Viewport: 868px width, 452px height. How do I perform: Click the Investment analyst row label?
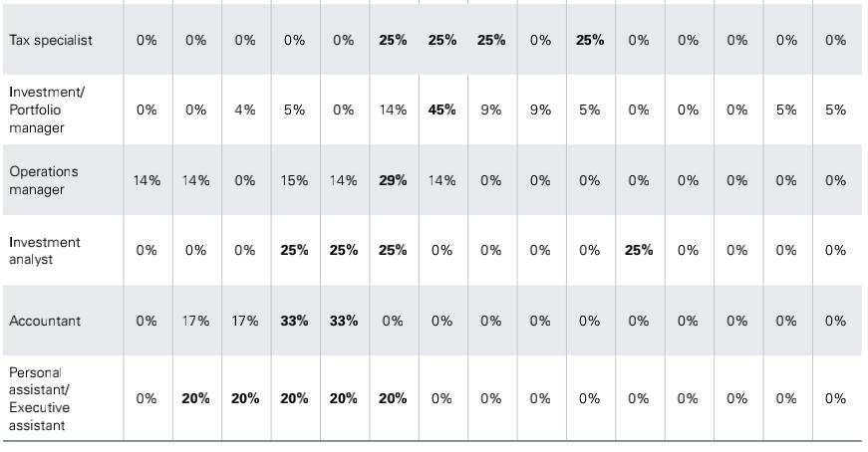44,251
